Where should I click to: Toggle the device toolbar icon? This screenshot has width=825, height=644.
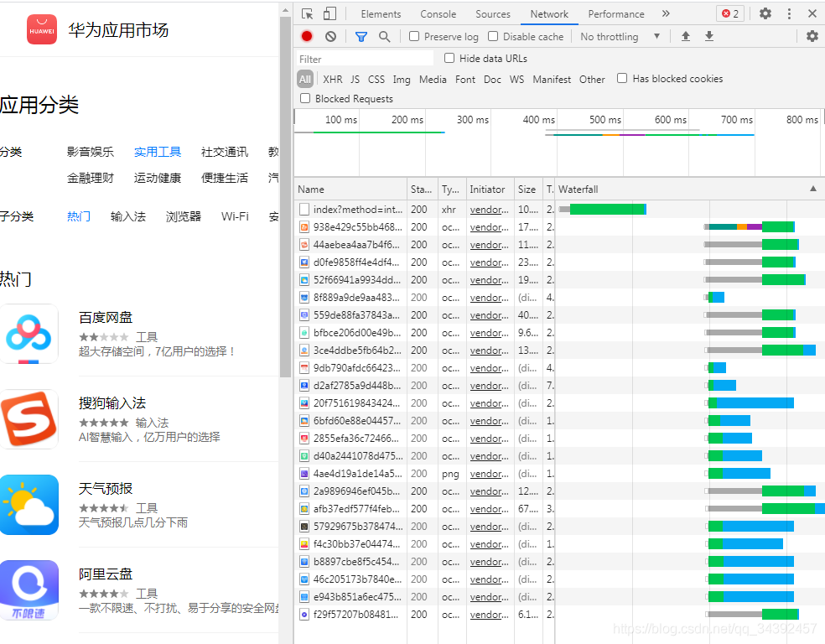pos(329,13)
